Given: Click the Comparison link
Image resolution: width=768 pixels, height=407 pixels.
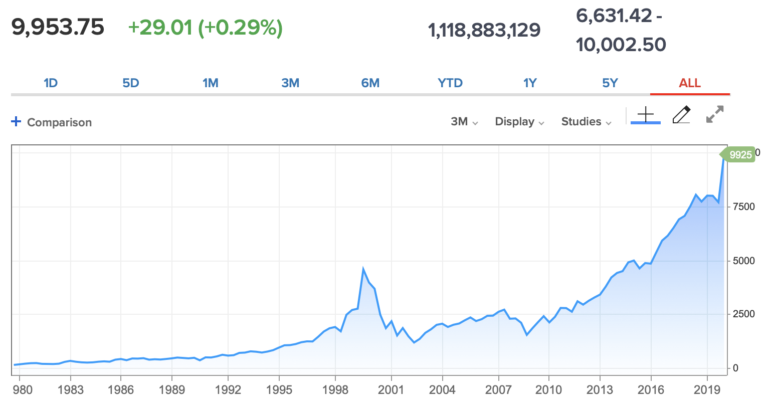Looking at the screenshot, I should coord(59,122).
